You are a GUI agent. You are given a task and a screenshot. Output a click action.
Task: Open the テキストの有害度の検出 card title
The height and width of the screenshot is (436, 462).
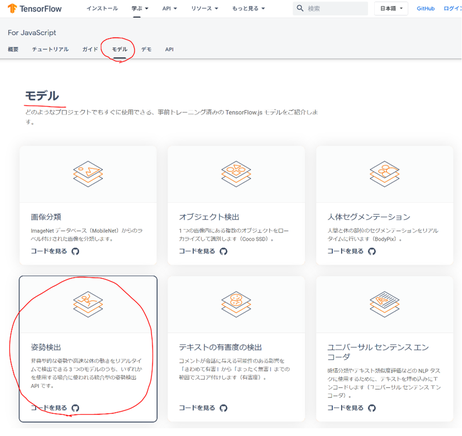[220, 347]
